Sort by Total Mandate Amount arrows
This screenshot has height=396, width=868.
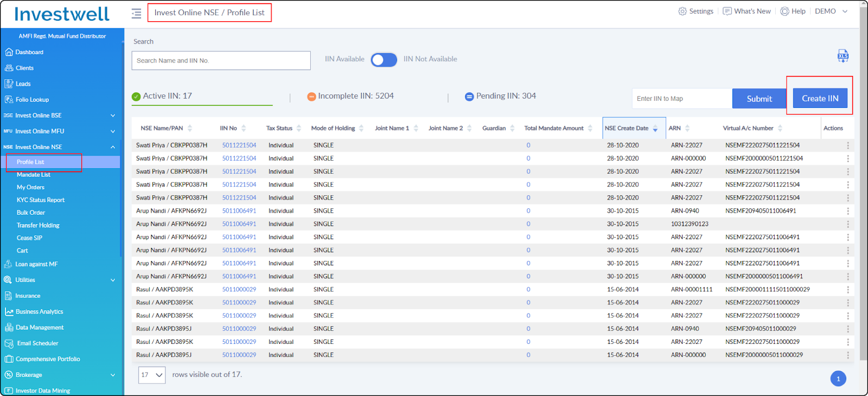[590, 128]
